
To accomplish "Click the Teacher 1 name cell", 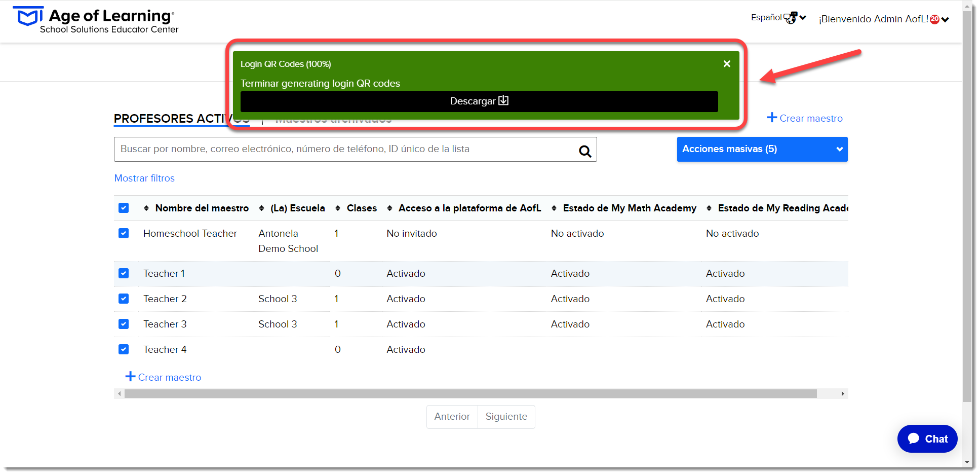I will click(x=164, y=273).
